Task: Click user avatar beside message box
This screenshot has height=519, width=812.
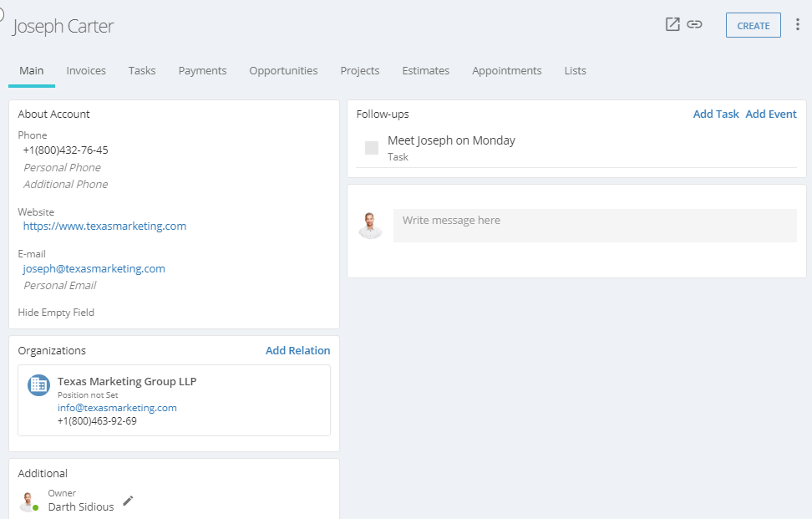Action: (x=370, y=226)
